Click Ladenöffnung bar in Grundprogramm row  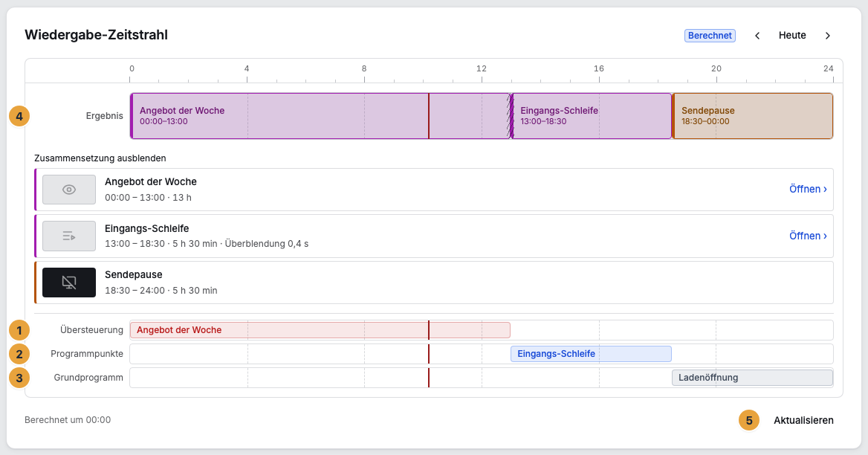(x=752, y=378)
